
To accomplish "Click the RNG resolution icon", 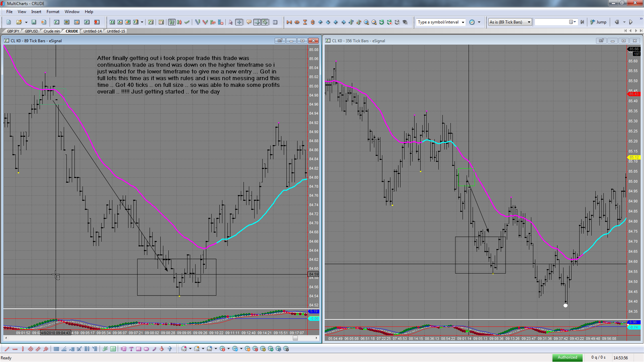I will click(x=209, y=349).
